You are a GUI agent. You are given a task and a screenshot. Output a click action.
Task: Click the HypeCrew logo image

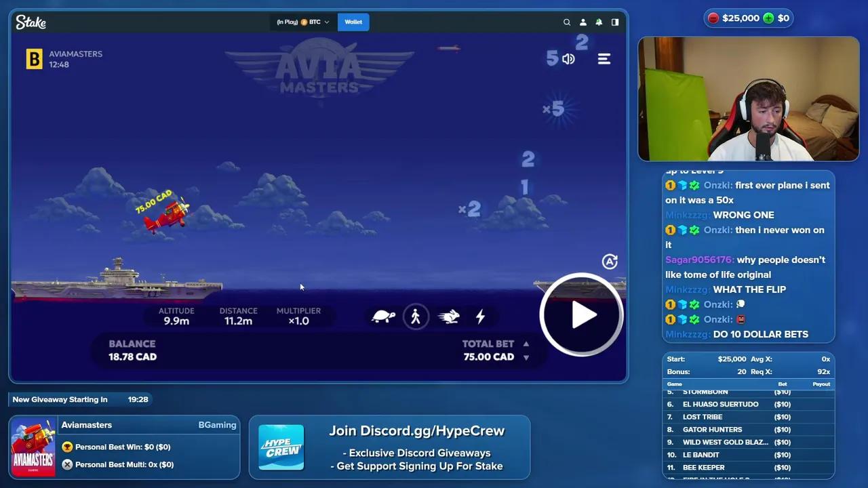click(x=281, y=448)
